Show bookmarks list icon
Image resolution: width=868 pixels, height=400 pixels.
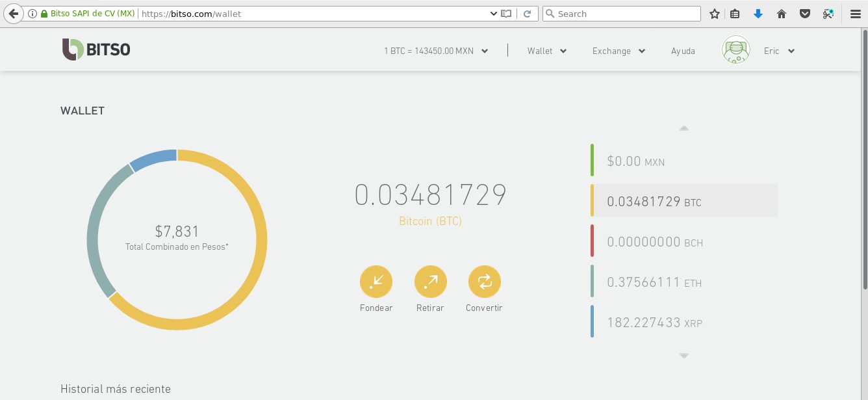[735, 14]
